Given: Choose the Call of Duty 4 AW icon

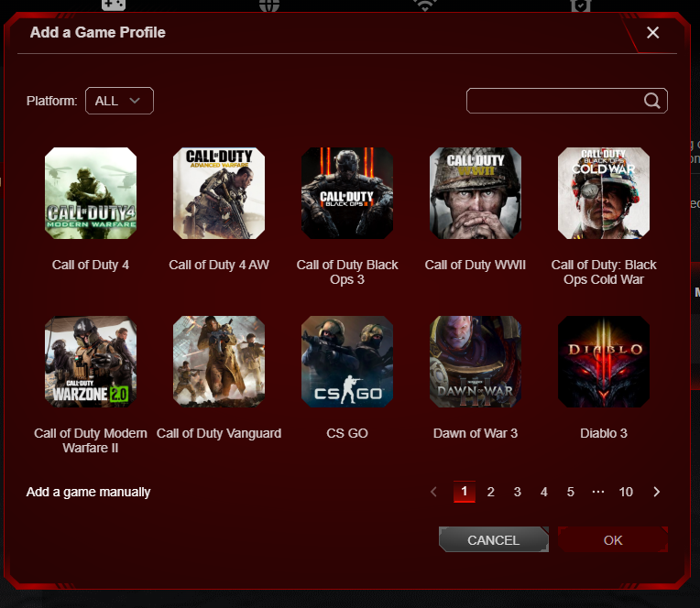Looking at the screenshot, I should (x=219, y=193).
